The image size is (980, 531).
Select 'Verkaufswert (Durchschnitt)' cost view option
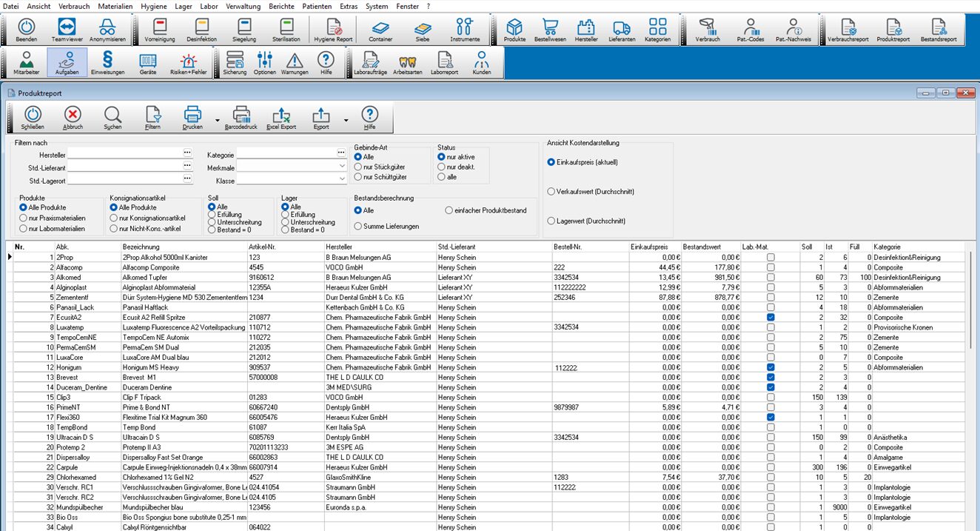coord(551,192)
